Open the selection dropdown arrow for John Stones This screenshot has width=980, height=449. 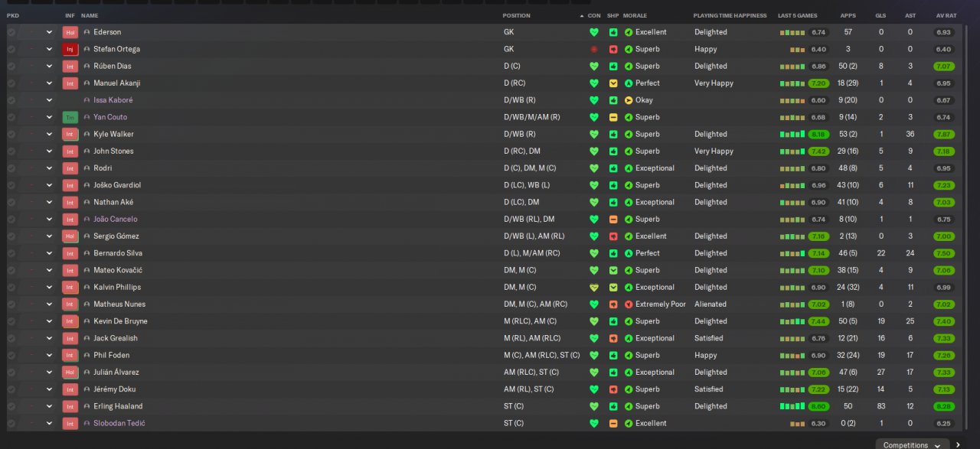(50, 151)
